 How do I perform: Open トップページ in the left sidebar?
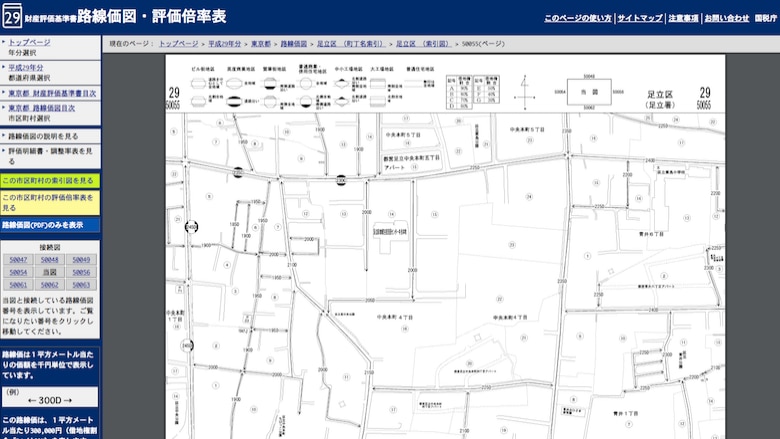click(x=29, y=42)
